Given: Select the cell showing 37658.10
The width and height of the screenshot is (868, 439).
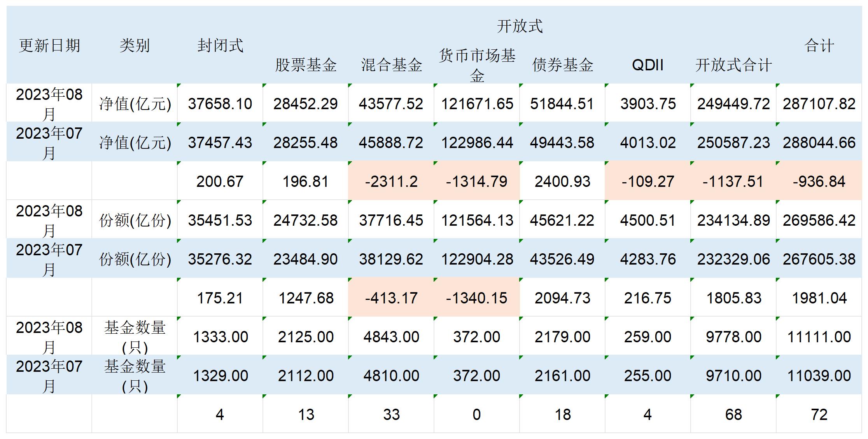Looking at the screenshot, I should pos(220,104).
